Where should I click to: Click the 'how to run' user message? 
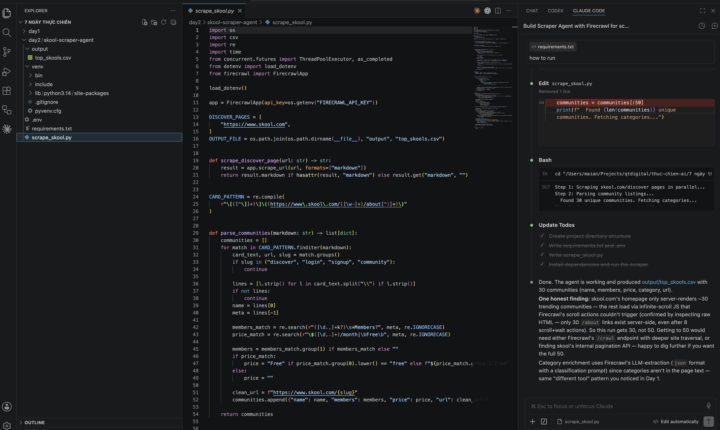coord(542,58)
